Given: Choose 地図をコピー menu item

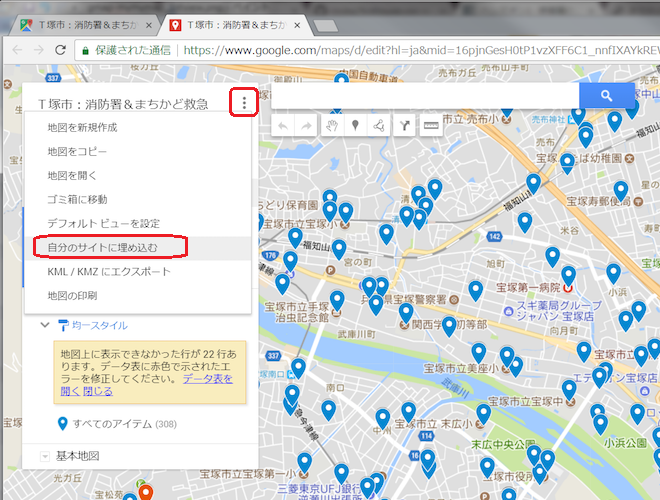Looking at the screenshot, I should 138,152.
